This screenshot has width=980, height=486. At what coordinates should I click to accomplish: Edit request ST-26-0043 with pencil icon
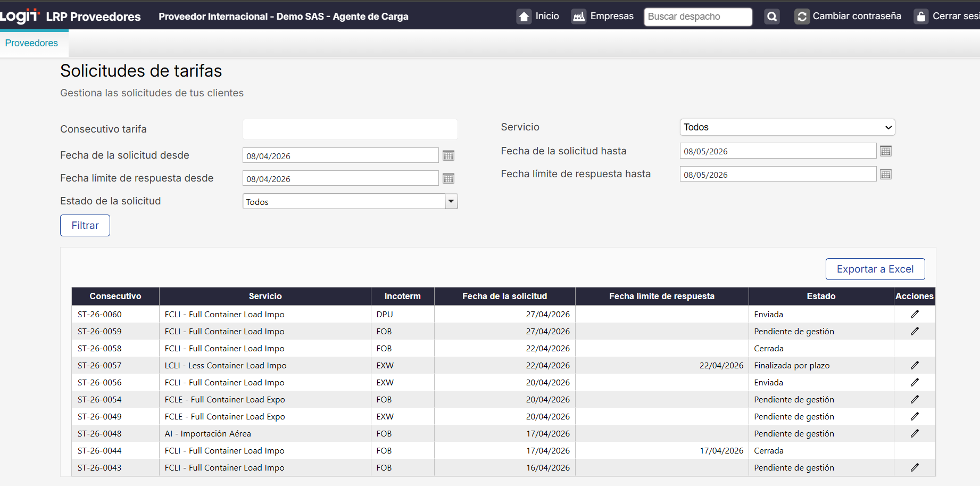(915, 467)
